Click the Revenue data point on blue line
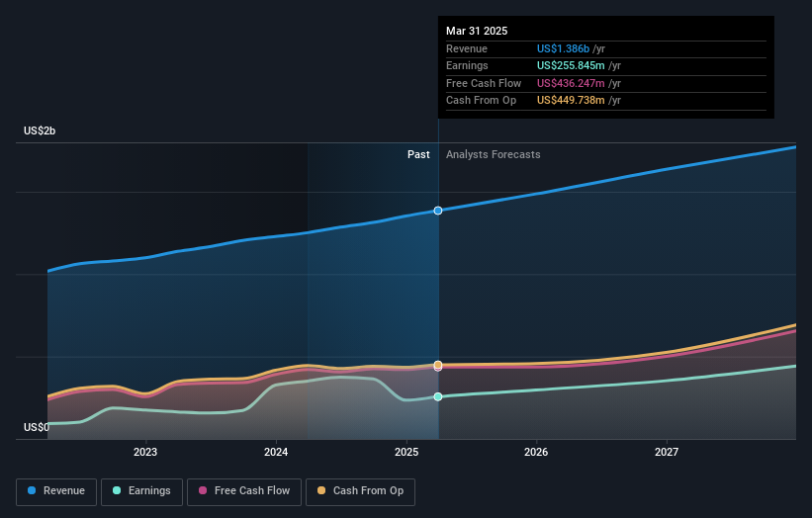The width and height of the screenshot is (812, 518). click(438, 211)
